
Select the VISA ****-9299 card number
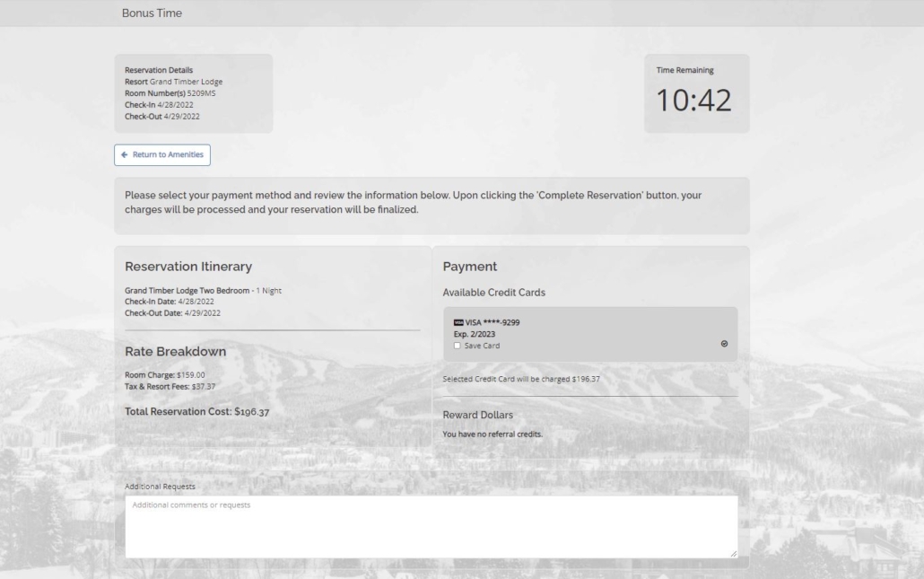click(x=493, y=322)
